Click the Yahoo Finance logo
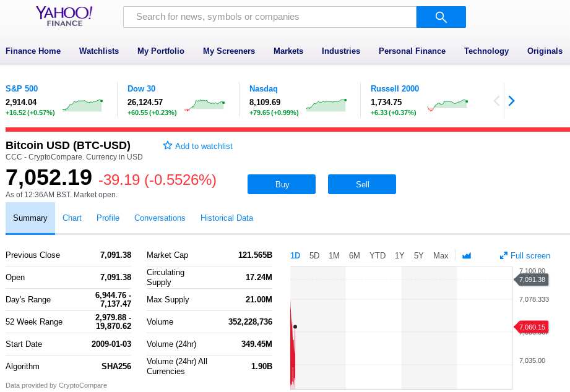Image resolution: width=570 pixels, height=392 pixels. pos(64,16)
